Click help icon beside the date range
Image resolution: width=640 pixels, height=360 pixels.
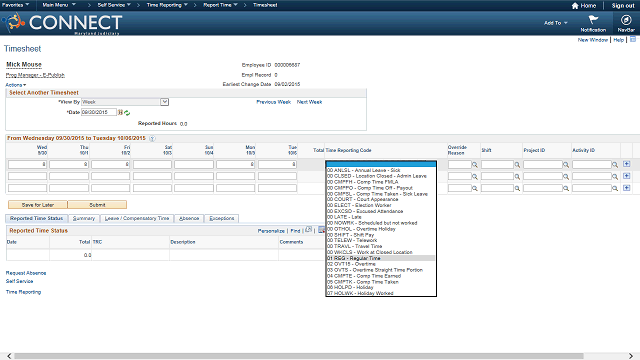point(152,138)
